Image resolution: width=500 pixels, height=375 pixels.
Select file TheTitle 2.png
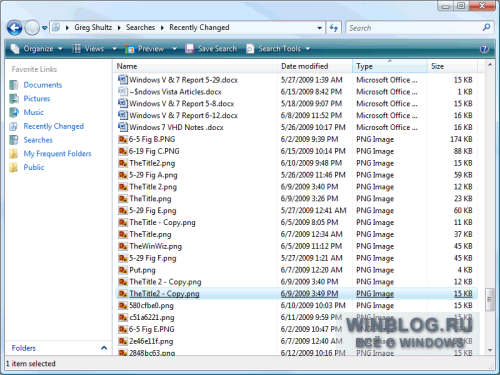153,187
